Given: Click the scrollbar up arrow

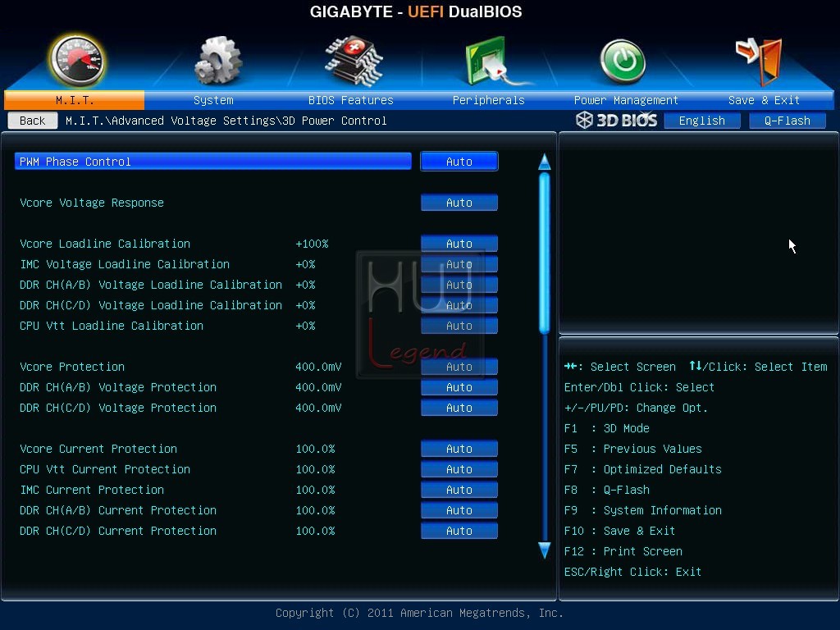Looking at the screenshot, I should click(545, 162).
